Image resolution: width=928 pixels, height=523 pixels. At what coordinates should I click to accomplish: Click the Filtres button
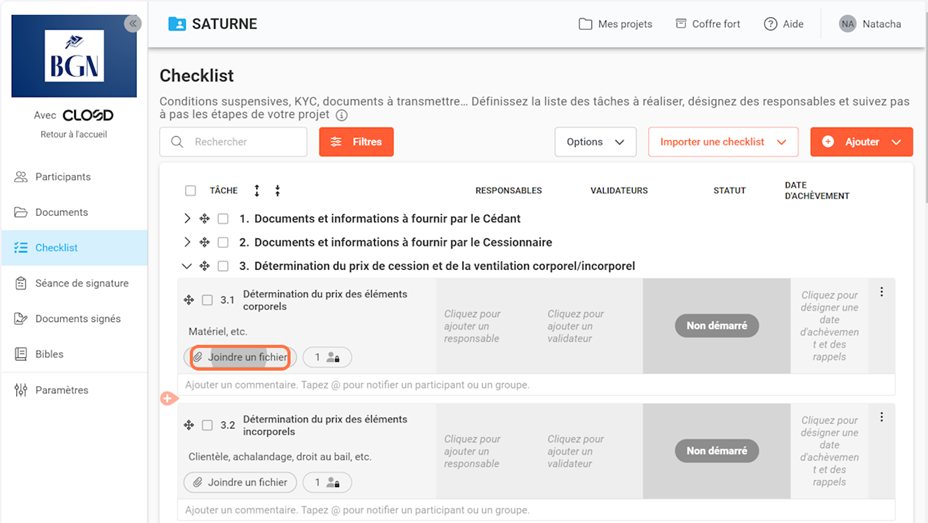[x=356, y=142]
